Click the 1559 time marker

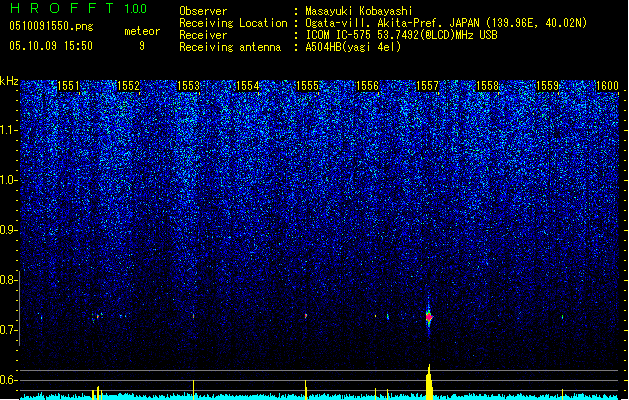pos(547,86)
